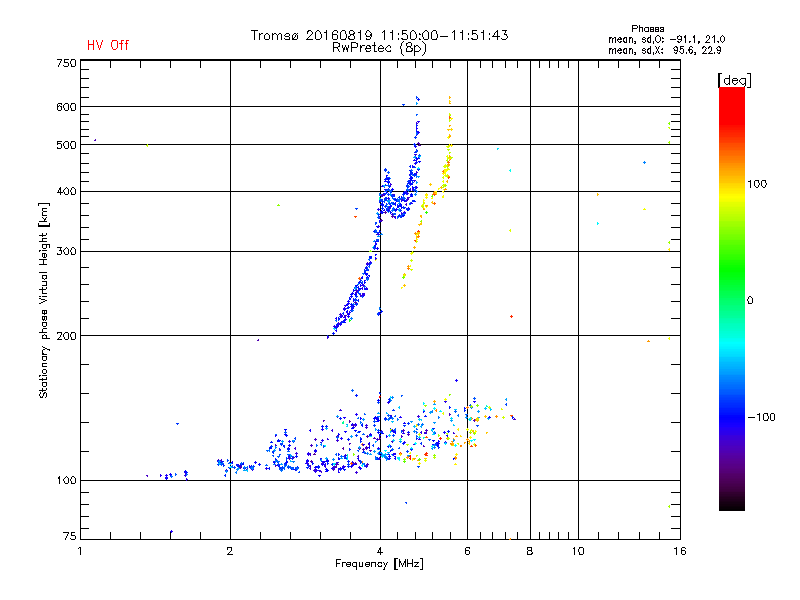800x600 pixels.
Task: Click x-axis tick label '1'
Action: coord(80,551)
